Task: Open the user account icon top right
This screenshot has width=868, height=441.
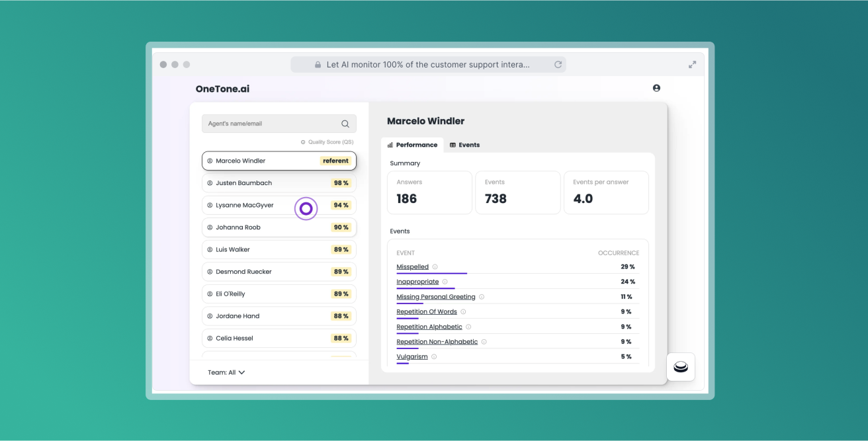Action: pyautogui.click(x=656, y=87)
